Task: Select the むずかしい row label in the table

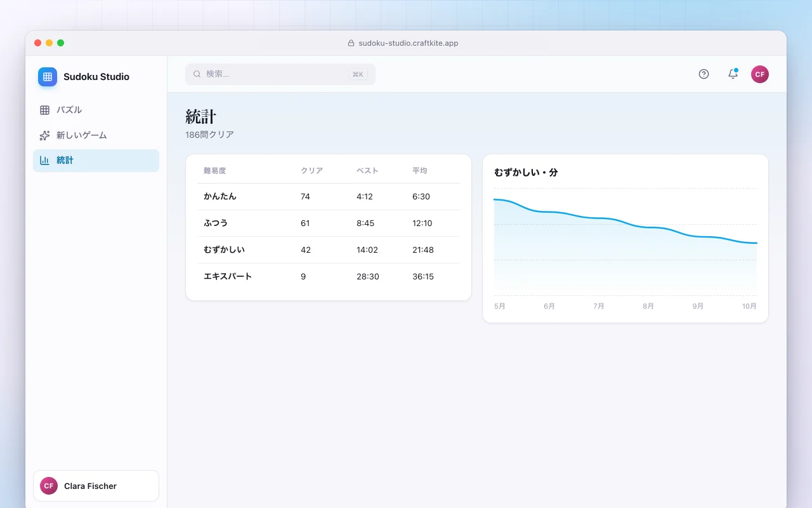Action: click(x=224, y=250)
